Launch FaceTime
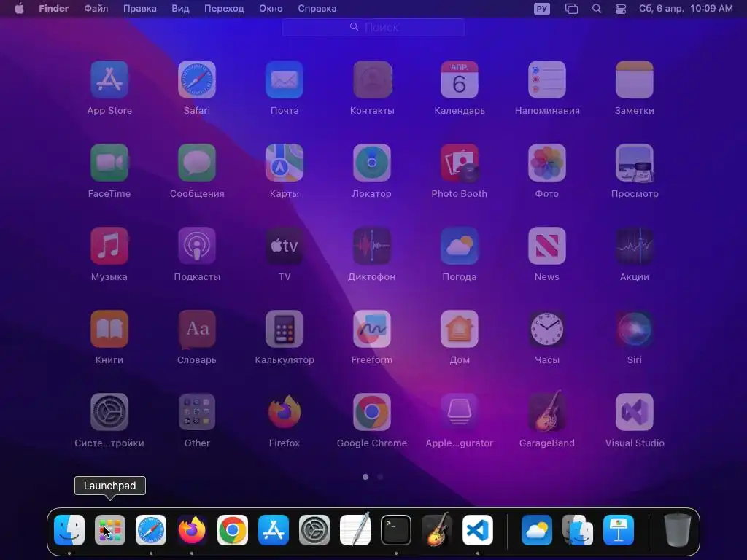The image size is (747, 560). pos(109,163)
